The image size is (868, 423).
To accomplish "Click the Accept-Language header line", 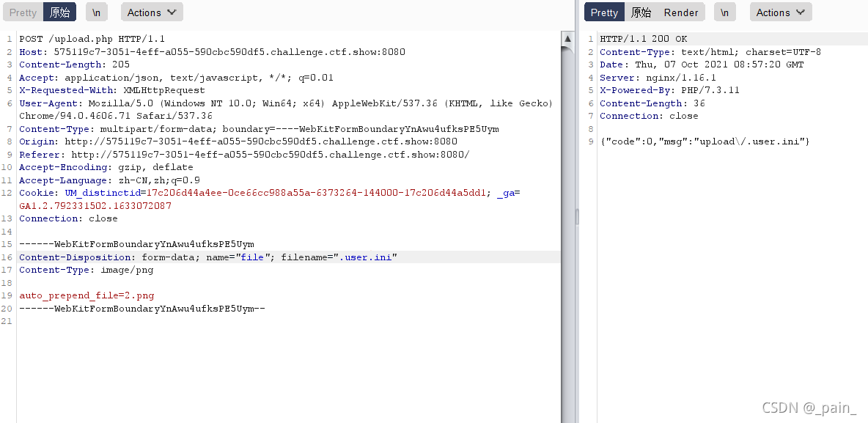I will 110,180.
